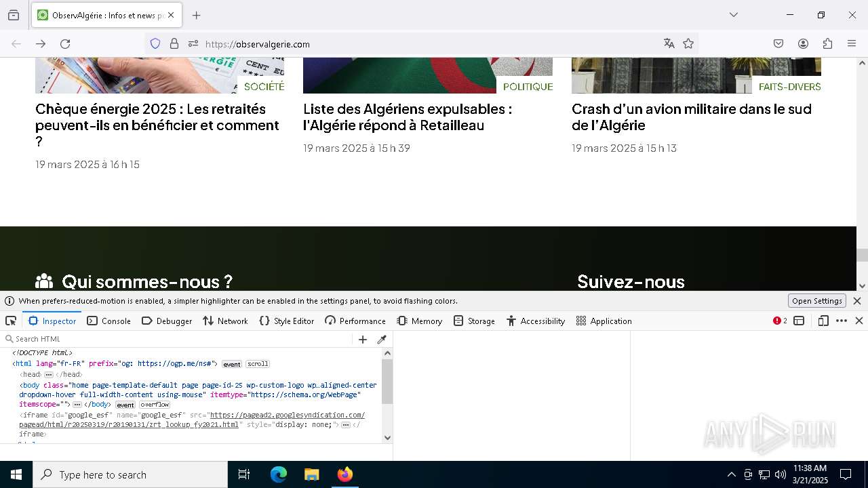Click the Suivez-nous heading
This screenshot has width=868, height=488.
631,282
